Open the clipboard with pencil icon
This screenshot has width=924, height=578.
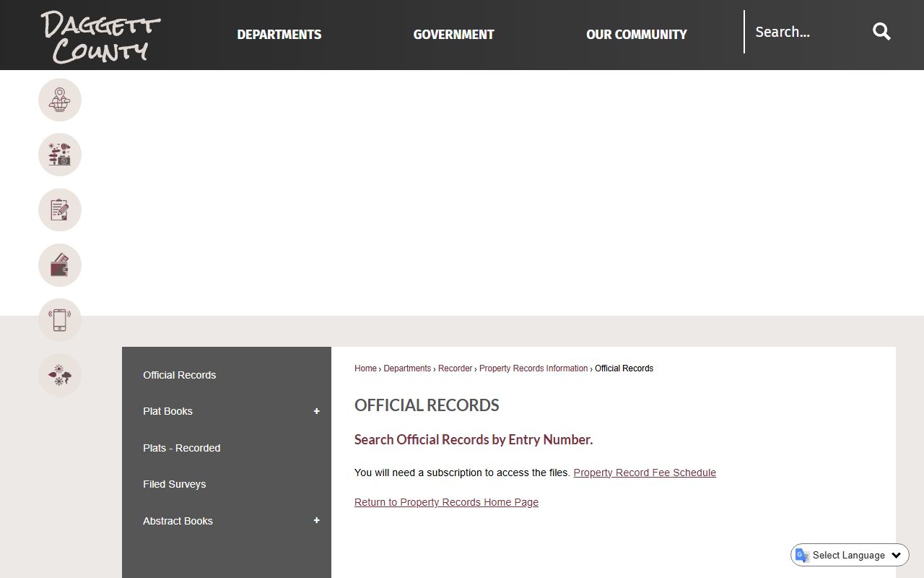click(x=60, y=210)
